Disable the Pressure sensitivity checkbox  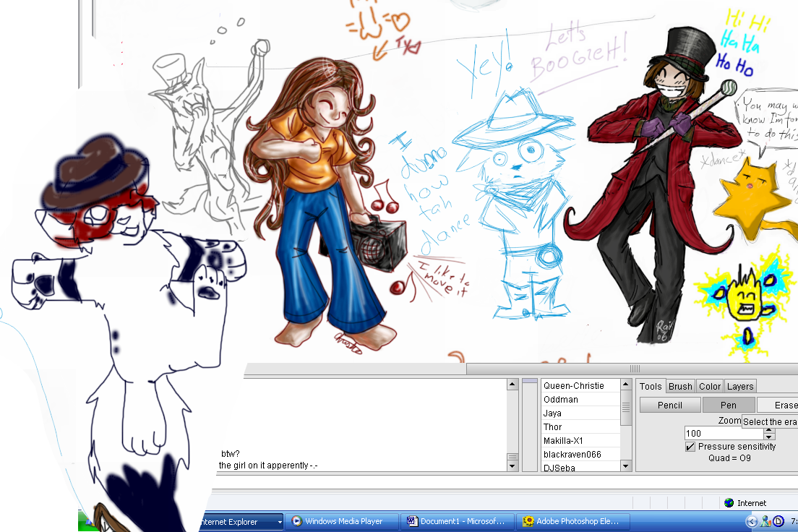[x=690, y=446]
